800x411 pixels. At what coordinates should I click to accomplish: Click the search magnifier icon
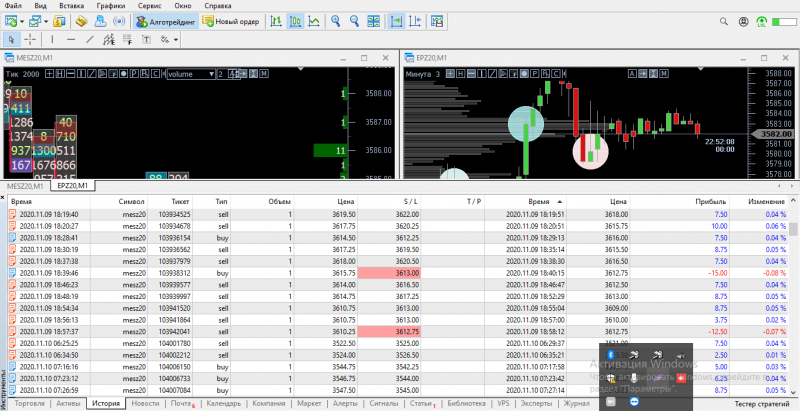point(723,21)
